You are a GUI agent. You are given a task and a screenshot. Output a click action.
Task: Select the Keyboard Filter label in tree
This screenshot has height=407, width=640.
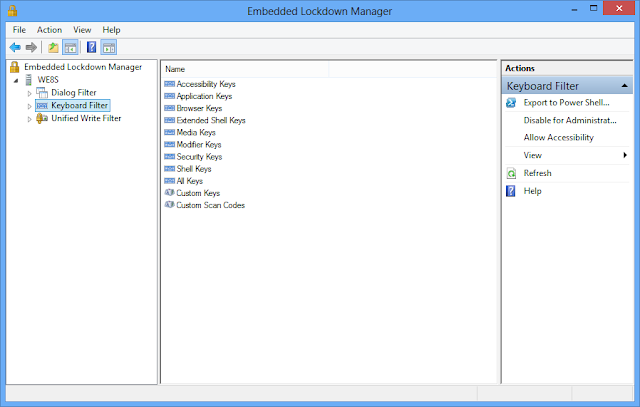click(79, 106)
